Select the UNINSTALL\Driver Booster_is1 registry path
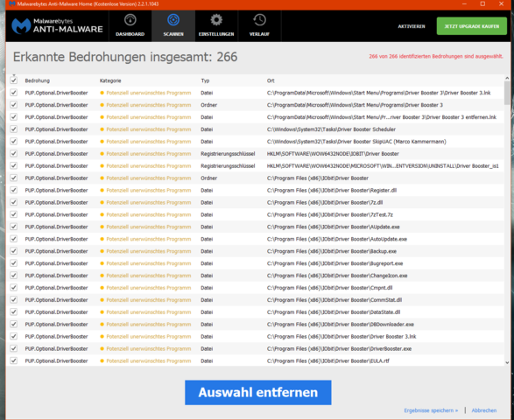Viewport: 514px width, 420px height. pos(383,165)
